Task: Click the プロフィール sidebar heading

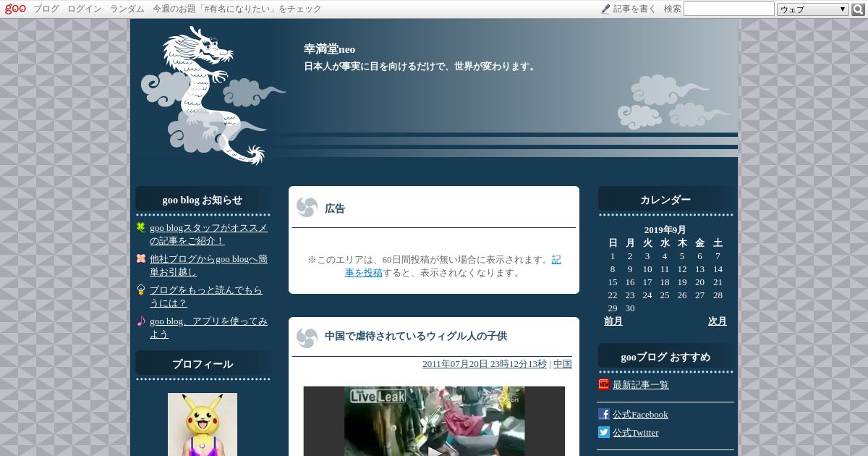Action: (x=203, y=364)
